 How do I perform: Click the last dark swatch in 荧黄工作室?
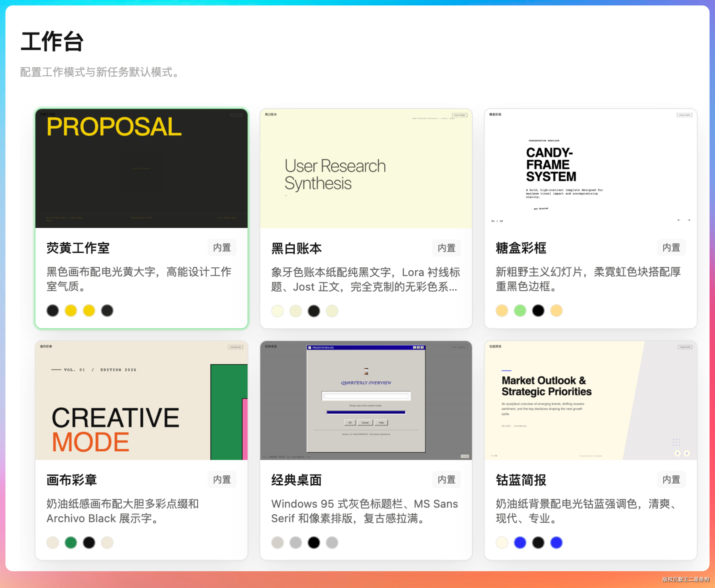[107, 311]
